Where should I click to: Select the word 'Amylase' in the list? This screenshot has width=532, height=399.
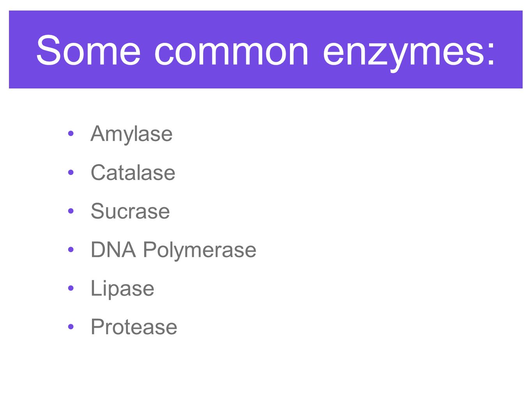coord(131,134)
